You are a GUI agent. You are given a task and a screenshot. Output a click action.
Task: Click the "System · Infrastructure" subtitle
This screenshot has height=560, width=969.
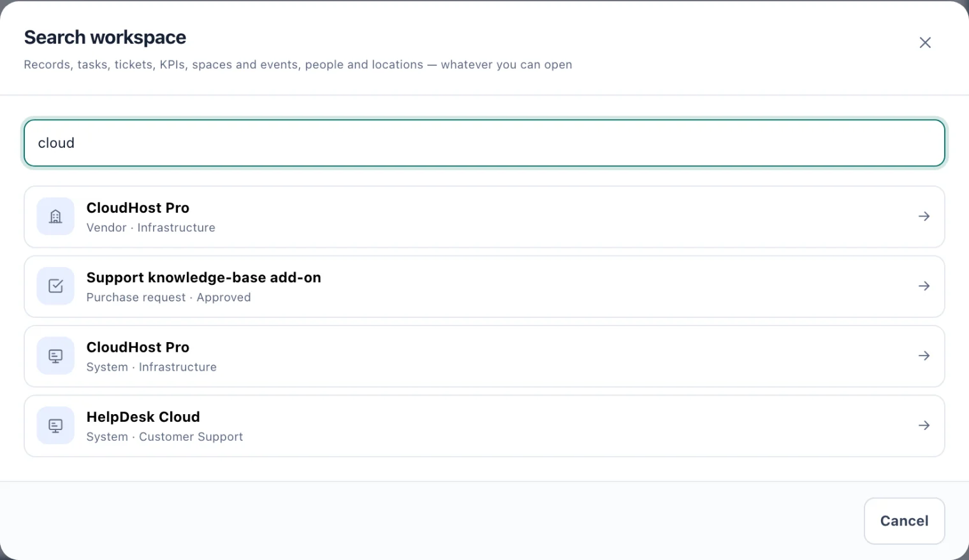(152, 367)
